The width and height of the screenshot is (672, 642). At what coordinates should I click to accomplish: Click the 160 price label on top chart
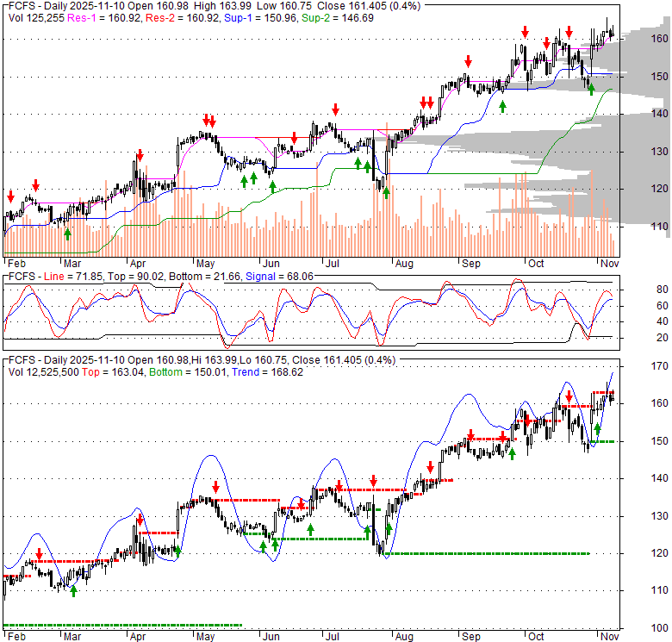pyautogui.click(x=659, y=39)
